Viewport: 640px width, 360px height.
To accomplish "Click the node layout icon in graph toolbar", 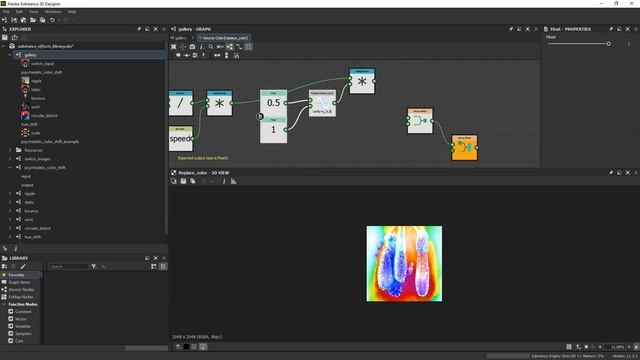I will pyautogui.click(x=230, y=47).
